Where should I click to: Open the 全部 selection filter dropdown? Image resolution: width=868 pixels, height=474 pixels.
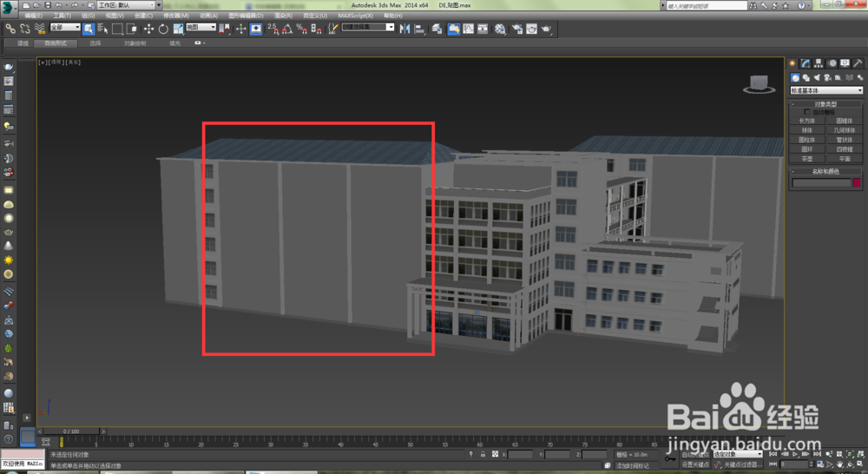(x=65, y=27)
